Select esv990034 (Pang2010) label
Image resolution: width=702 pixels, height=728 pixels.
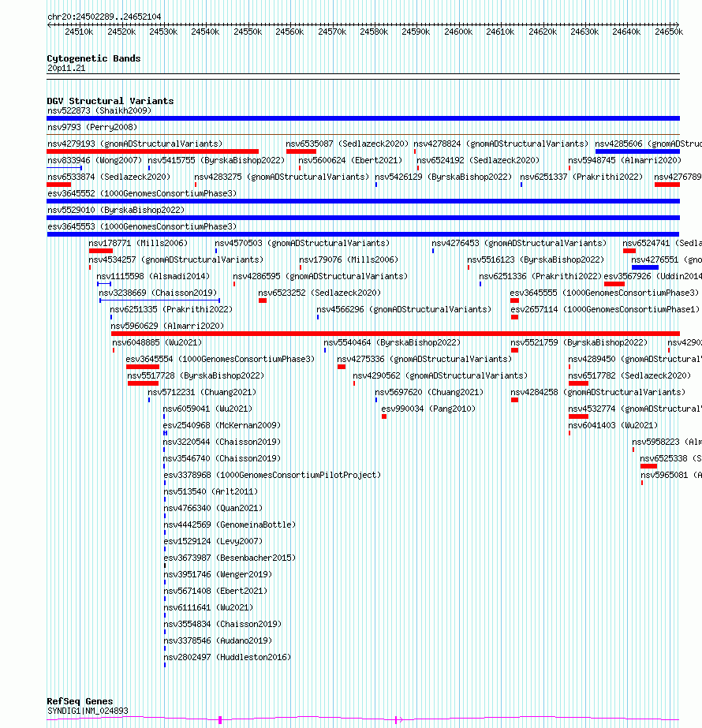[x=428, y=409]
